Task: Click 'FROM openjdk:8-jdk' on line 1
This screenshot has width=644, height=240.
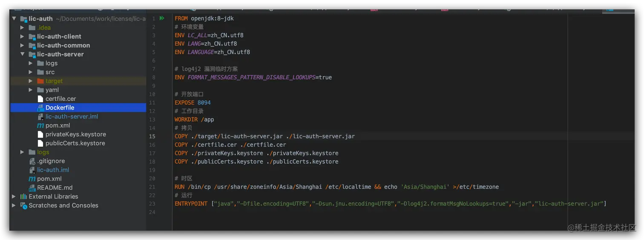Action: pos(204,18)
